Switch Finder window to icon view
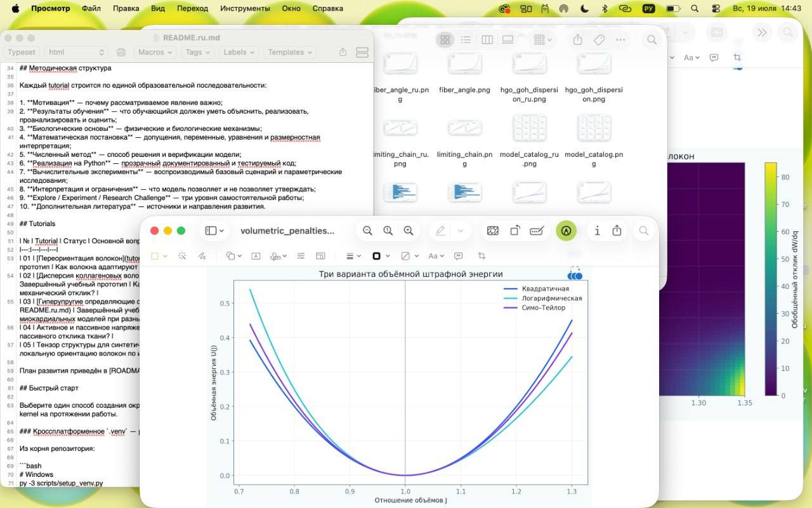Image resolution: width=812 pixels, height=508 pixels. coord(445,39)
